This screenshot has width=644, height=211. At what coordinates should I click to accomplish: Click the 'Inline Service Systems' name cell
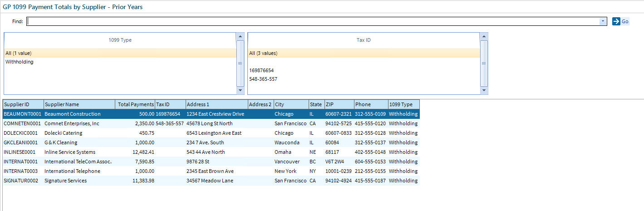pos(79,152)
